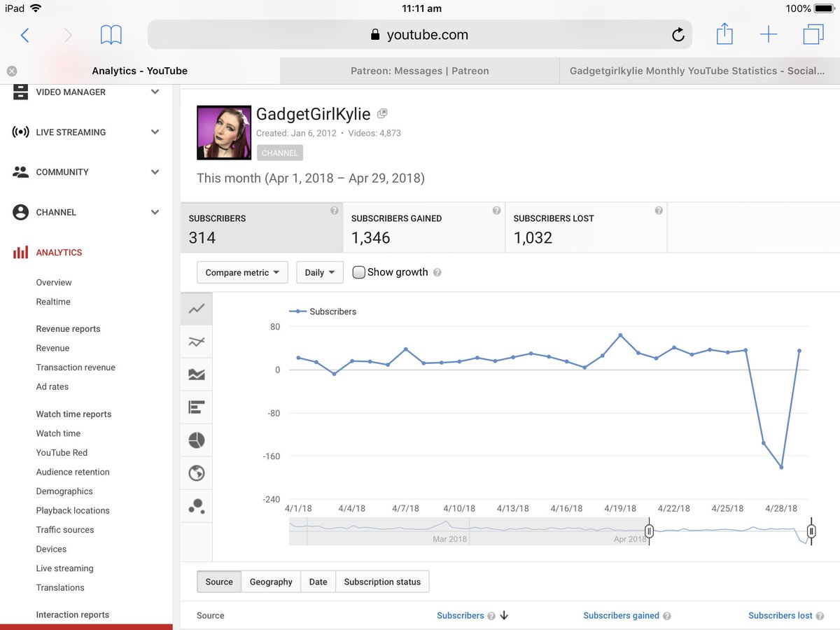Open the Daily interval dropdown
Image resolution: width=840 pixels, height=630 pixels.
click(320, 272)
